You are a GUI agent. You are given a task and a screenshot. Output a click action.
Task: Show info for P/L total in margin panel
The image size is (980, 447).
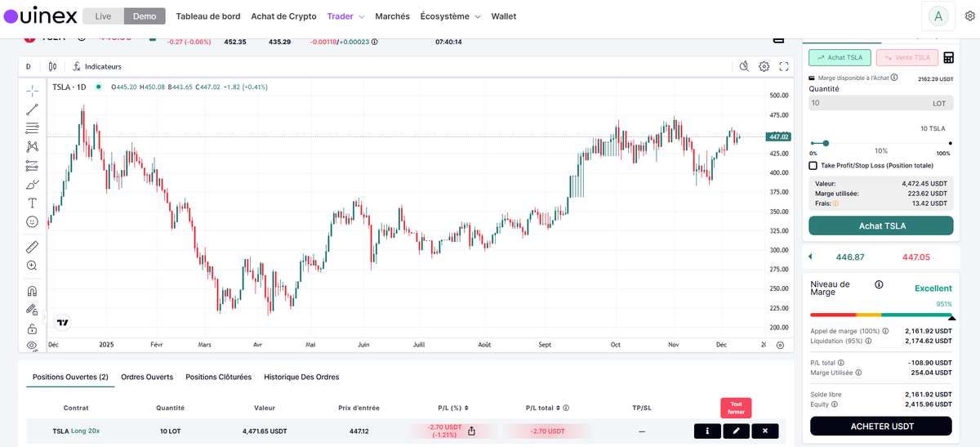(840, 363)
